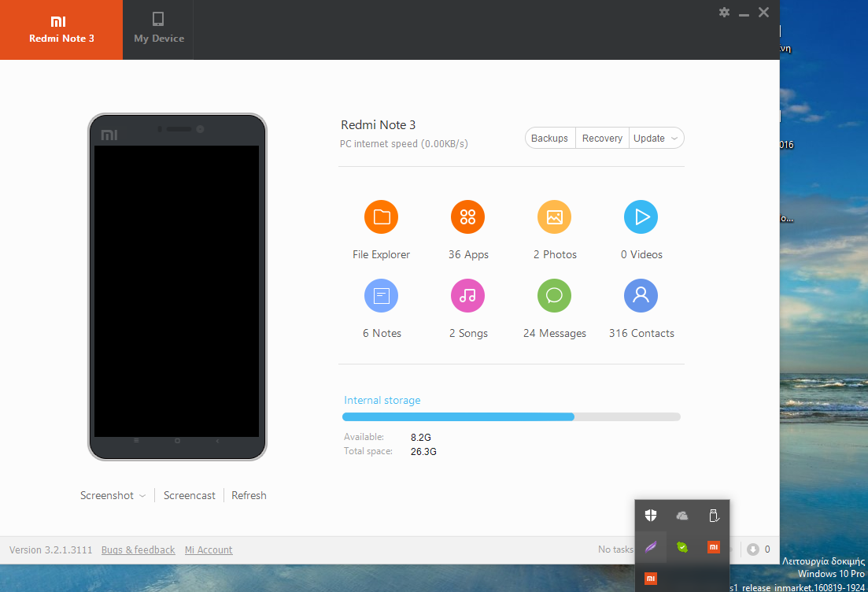The width and height of the screenshot is (868, 592).
Task: Start Screencast of the phone
Action: [x=189, y=496]
